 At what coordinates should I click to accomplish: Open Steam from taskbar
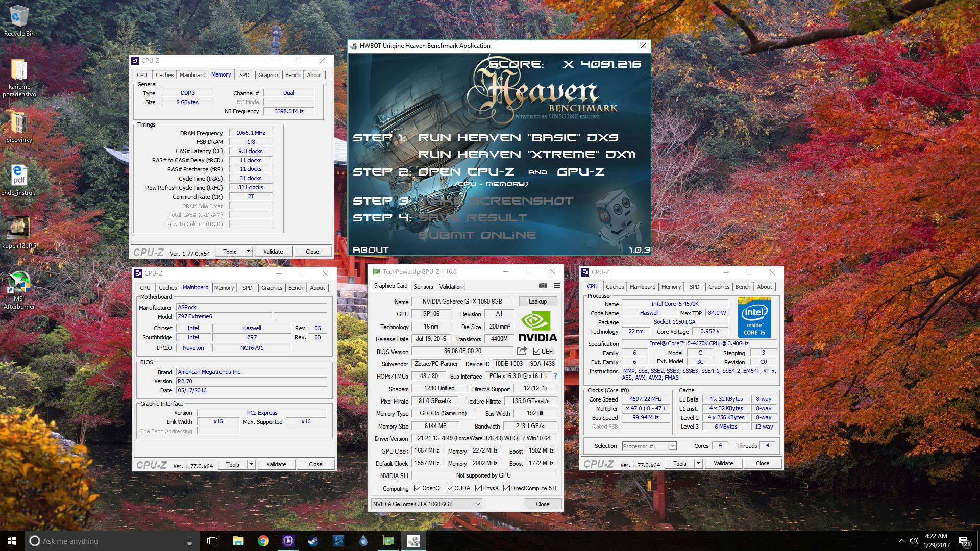coord(313,541)
